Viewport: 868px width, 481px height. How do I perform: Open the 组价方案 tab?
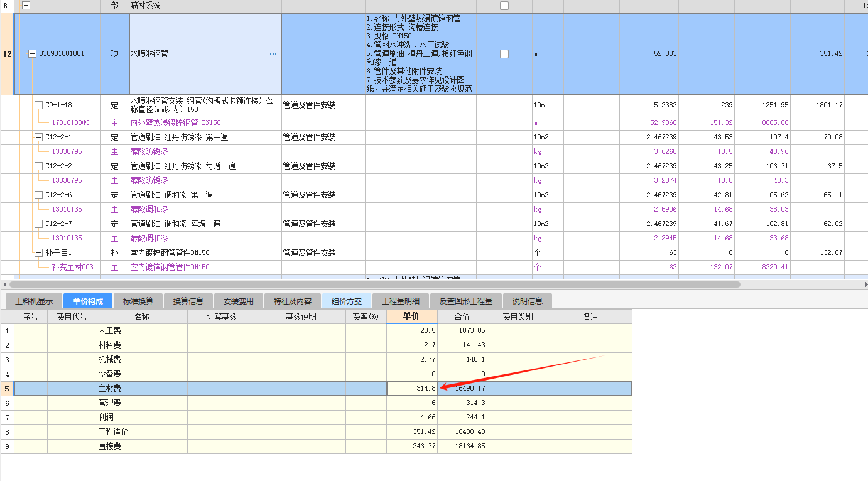click(x=347, y=301)
